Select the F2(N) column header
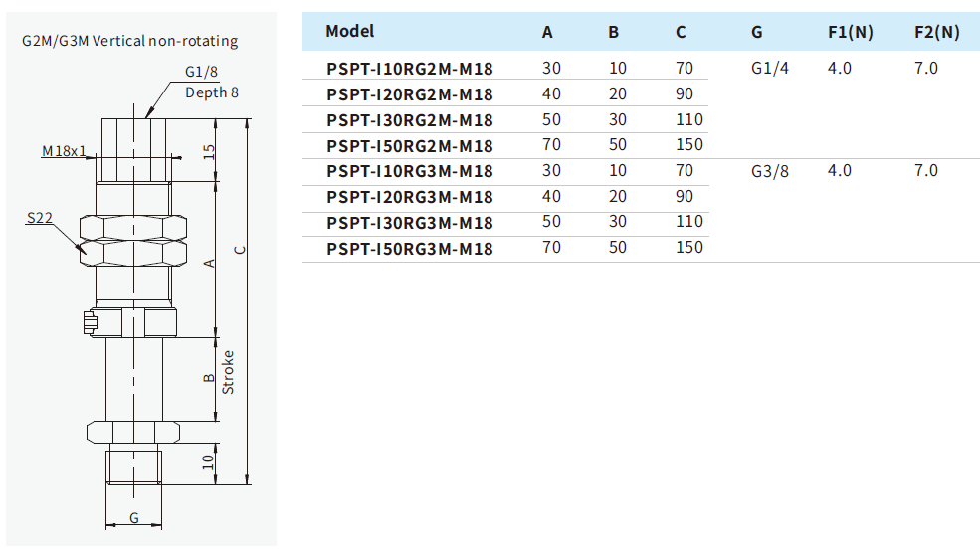This screenshot has height=550, width=980. coord(936,32)
